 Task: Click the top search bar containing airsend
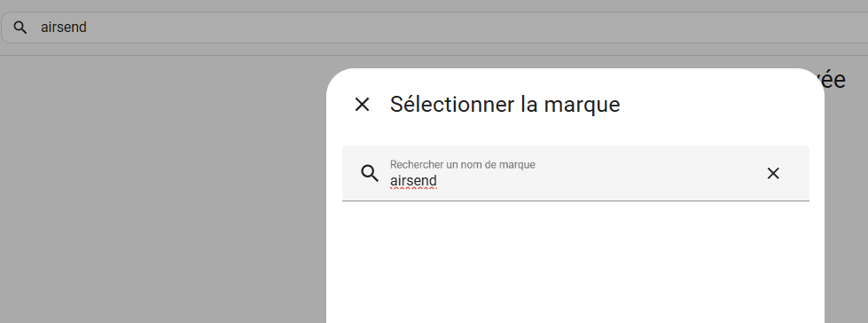[x=434, y=28]
